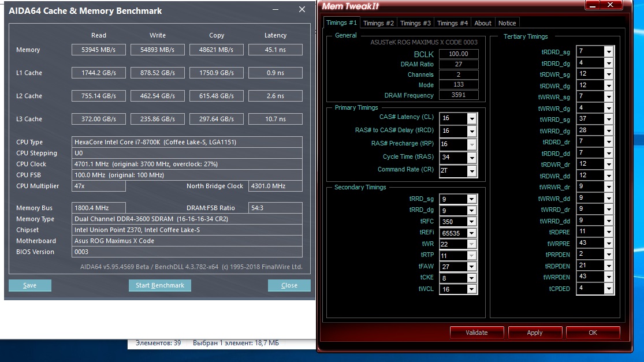644x362 pixels.
Task: Click the Validate button in Mem TweakIt
Action: point(477,333)
